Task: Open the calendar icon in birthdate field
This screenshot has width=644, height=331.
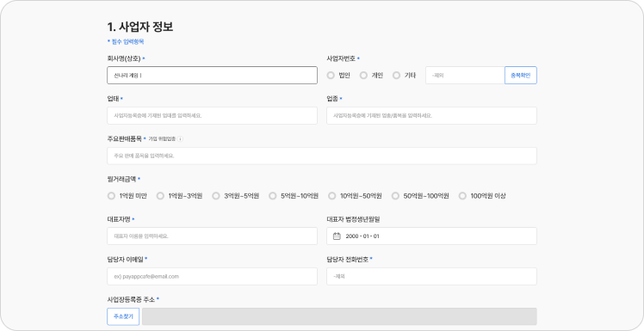Action: pyautogui.click(x=337, y=236)
